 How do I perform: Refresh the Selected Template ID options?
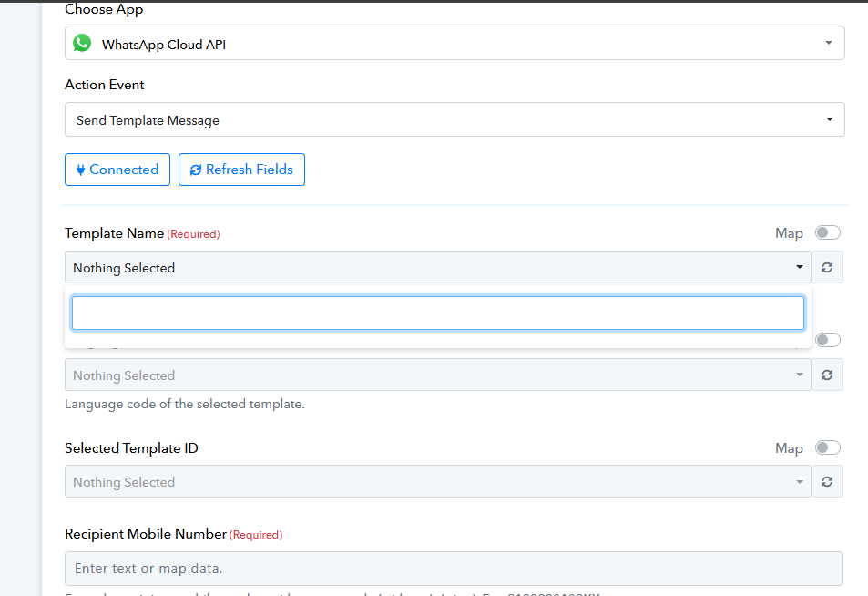pyautogui.click(x=827, y=482)
